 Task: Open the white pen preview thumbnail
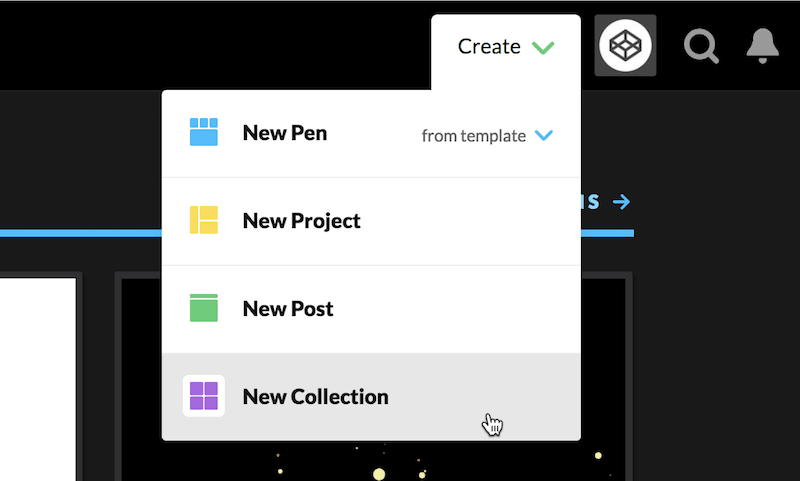click(38, 379)
